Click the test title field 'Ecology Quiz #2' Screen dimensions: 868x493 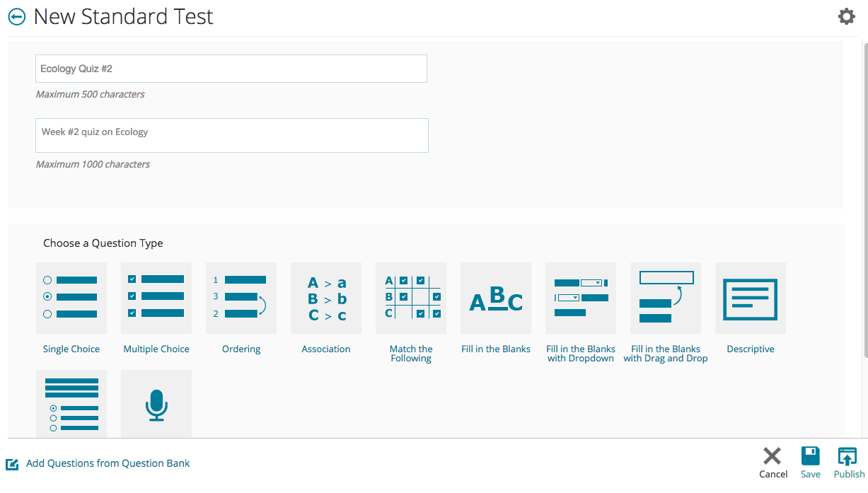[x=231, y=69]
